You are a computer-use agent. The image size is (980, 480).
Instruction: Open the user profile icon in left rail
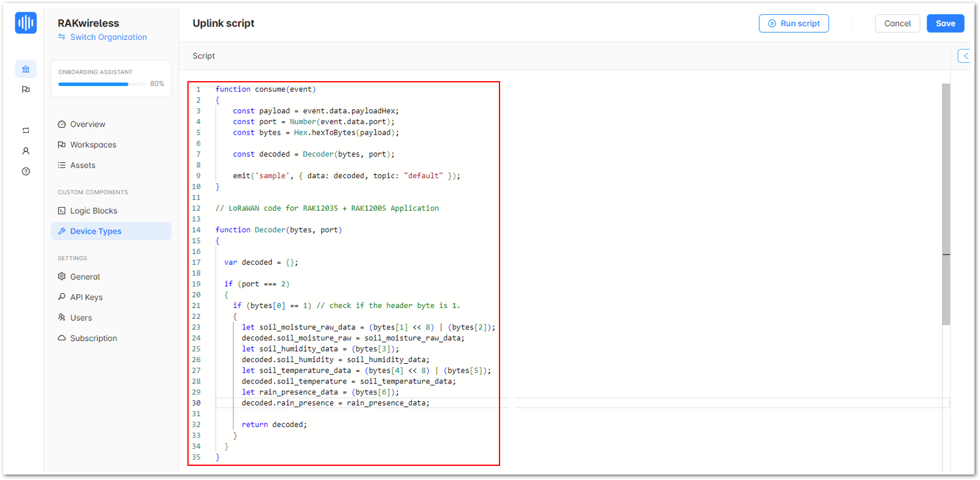(26, 151)
